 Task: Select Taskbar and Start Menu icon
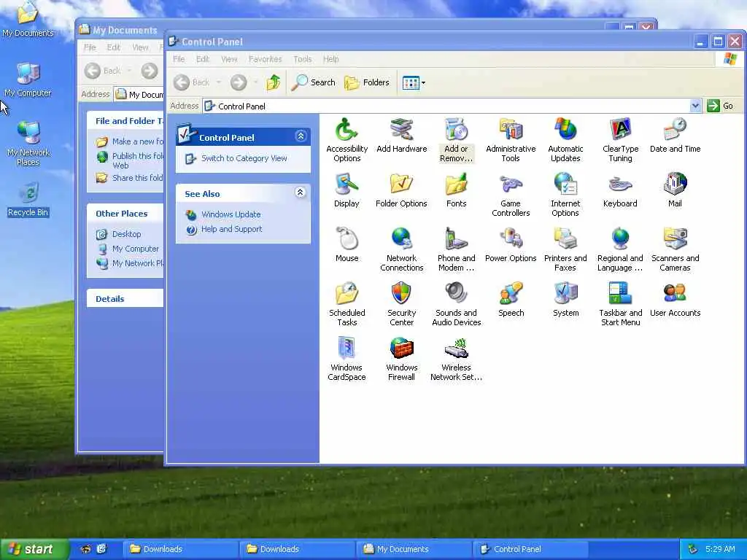tap(620, 305)
